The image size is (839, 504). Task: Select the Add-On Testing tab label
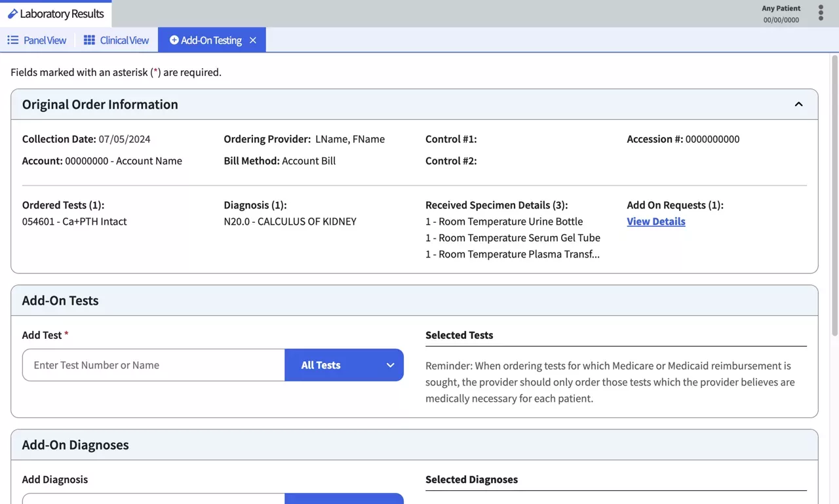[211, 41]
